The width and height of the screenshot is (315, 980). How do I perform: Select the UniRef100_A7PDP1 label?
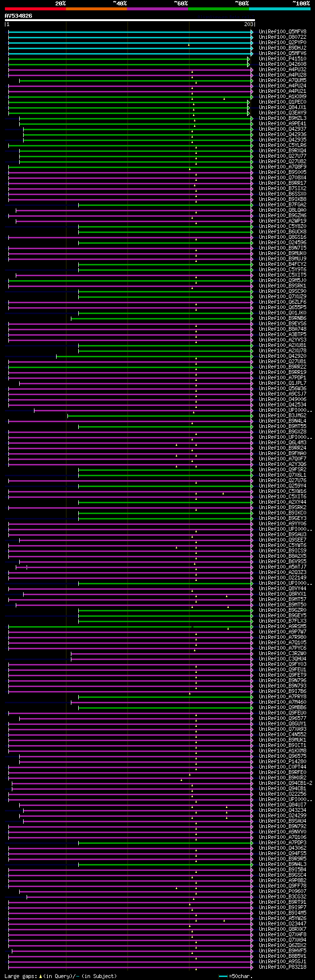[x=283, y=378]
